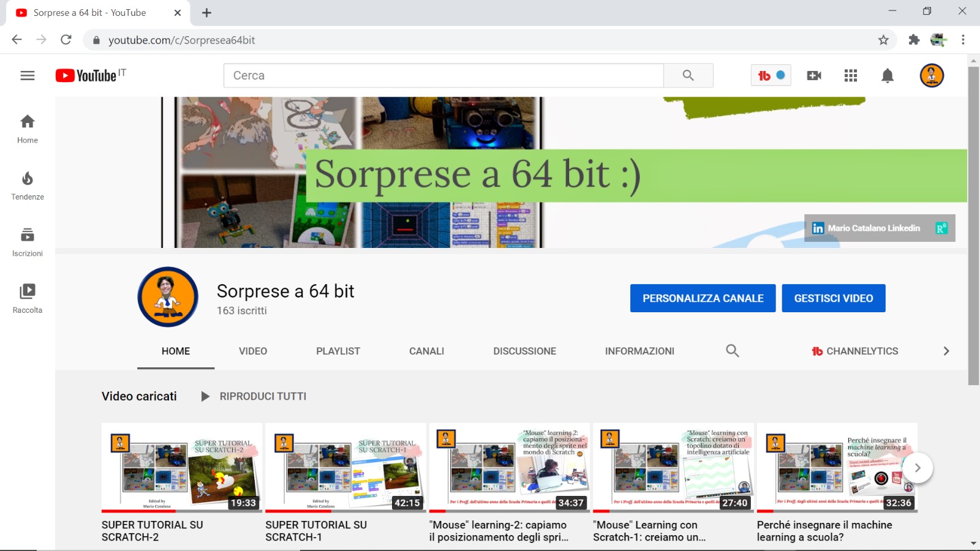The width and height of the screenshot is (980, 551).
Task: Open the TubeBuddy extension menu
Action: click(771, 75)
